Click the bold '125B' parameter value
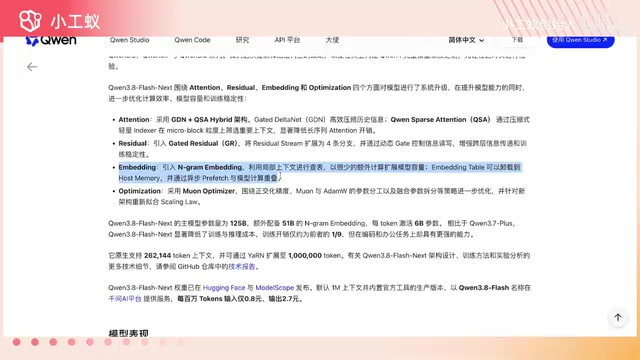The image size is (640, 360). tap(238, 223)
